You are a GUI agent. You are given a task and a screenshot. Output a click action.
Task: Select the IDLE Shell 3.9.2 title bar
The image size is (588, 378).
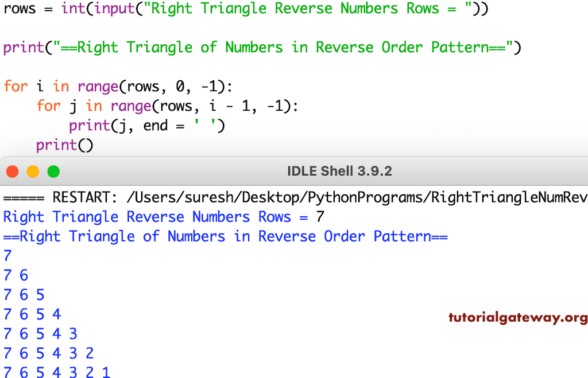(339, 171)
